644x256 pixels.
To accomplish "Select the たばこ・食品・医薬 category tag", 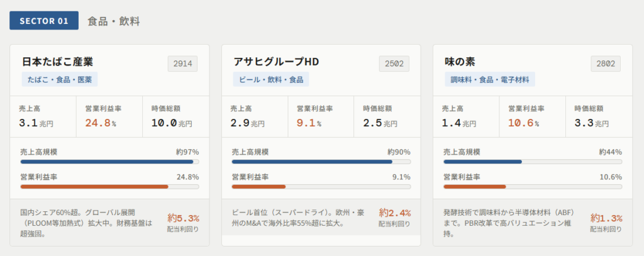I will point(60,80).
